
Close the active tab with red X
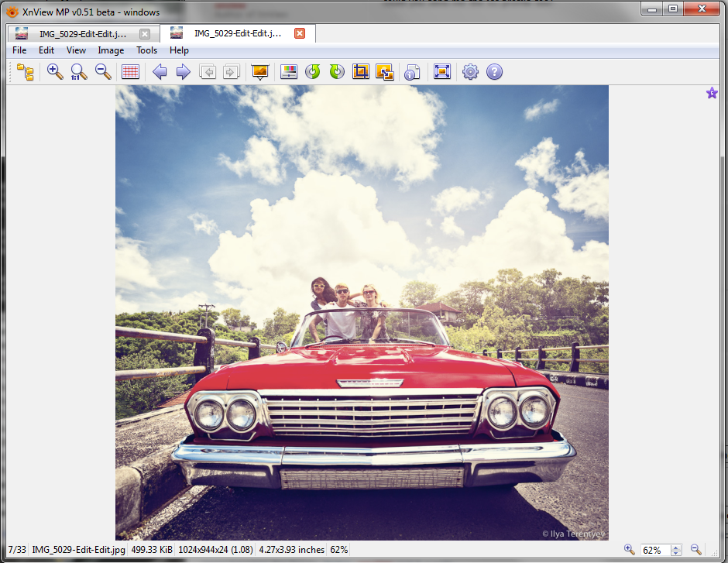(300, 33)
